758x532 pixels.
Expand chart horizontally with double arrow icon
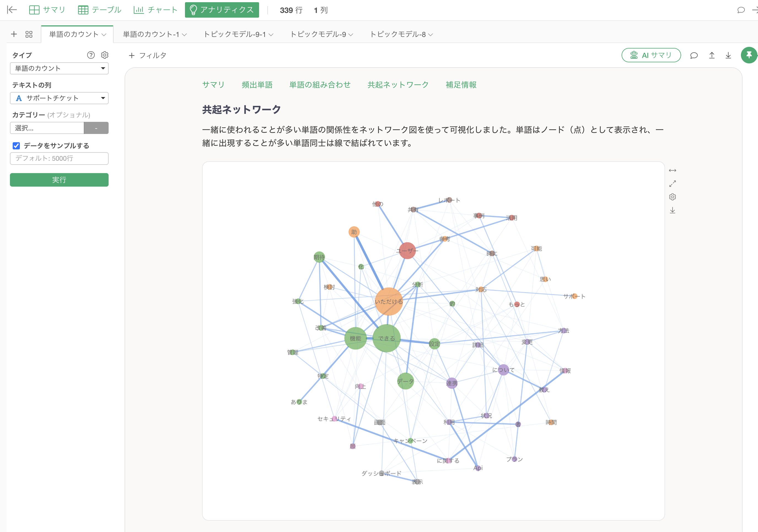click(x=672, y=170)
